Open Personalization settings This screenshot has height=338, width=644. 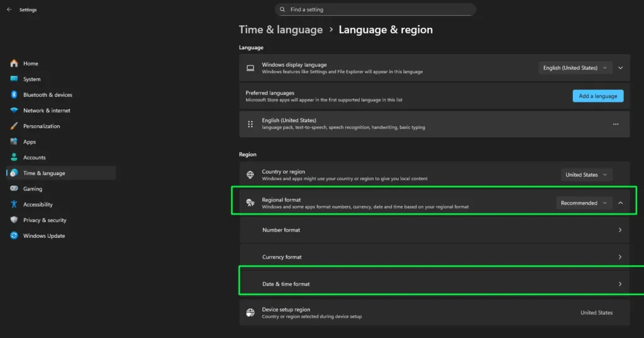(x=61, y=126)
